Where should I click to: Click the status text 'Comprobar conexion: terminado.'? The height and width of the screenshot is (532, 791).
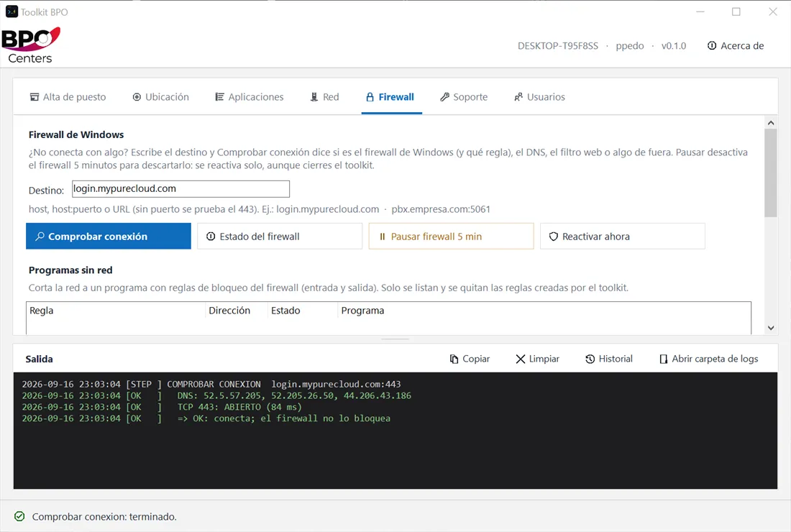coord(104,517)
